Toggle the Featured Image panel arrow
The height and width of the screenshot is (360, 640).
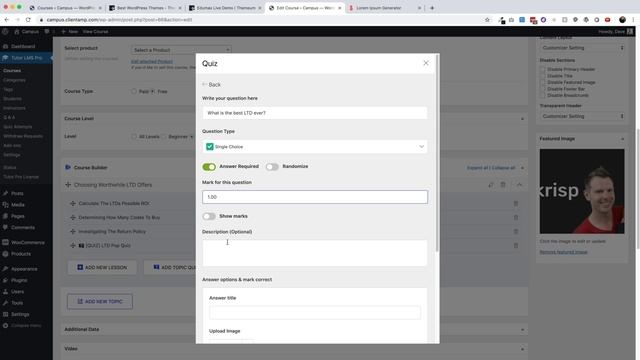click(622, 139)
